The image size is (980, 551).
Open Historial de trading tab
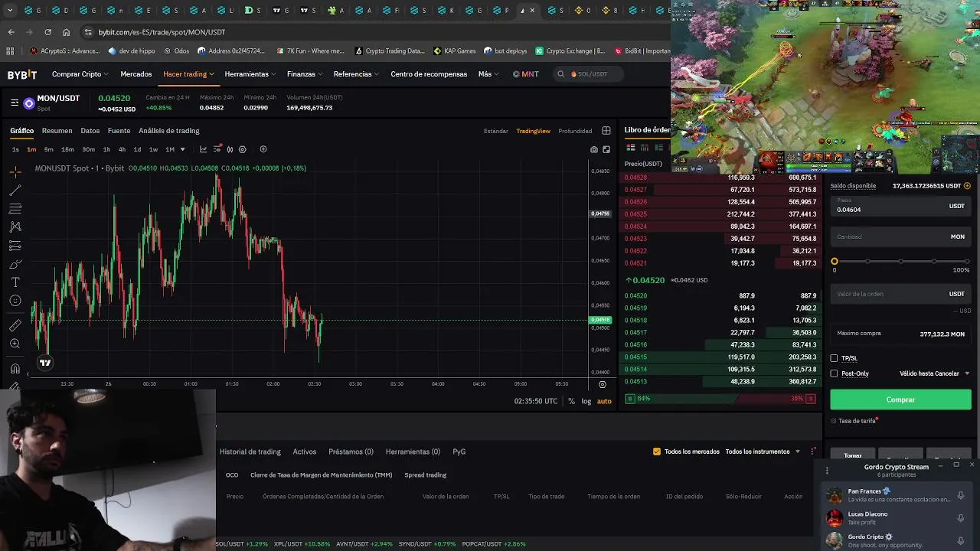[250, 452]
